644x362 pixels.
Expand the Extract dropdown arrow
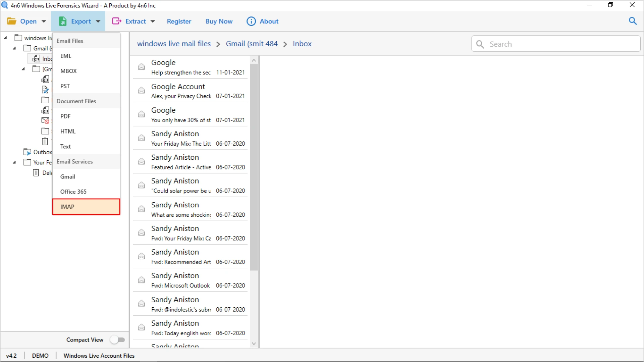(153, 21)
